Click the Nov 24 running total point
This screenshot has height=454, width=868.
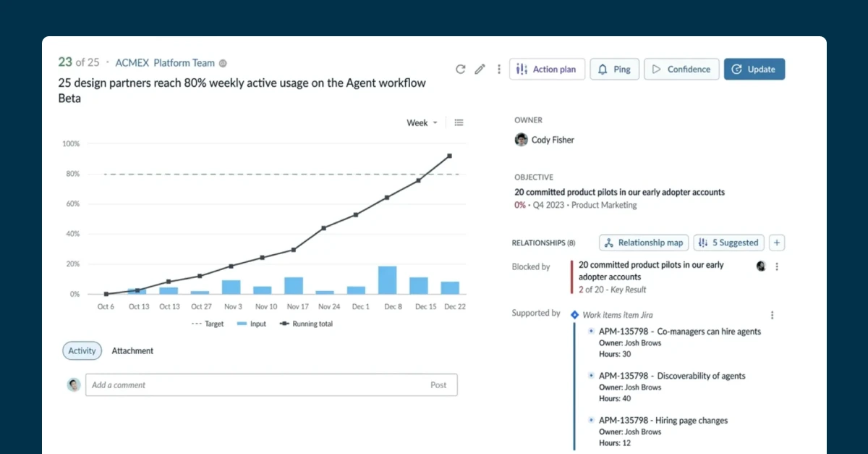click(323, 228)
